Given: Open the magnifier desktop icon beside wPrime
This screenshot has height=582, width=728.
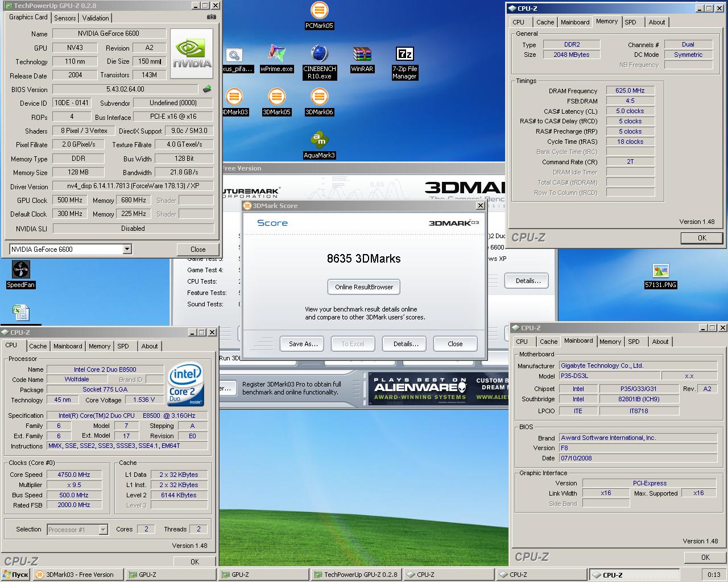Looking at the screenshot, I should pyautogui.click(x=235, y=59).
